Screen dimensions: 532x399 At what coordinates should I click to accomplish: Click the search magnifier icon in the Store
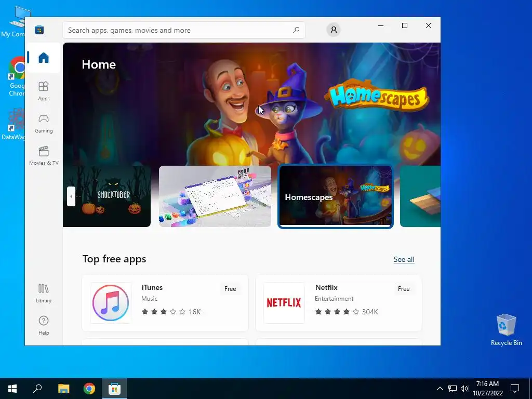click(296, 30)
